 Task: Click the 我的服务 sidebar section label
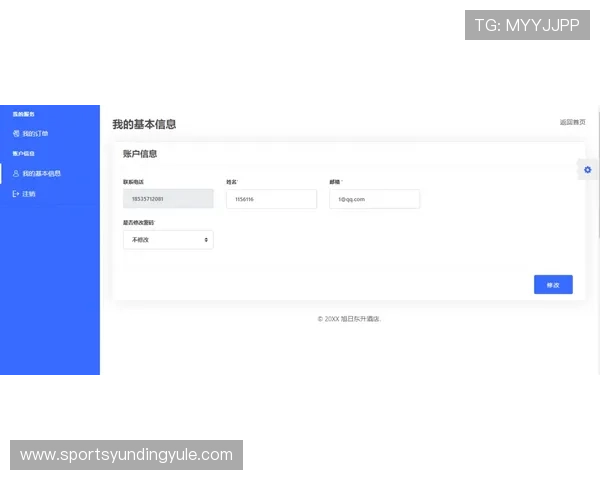tap(24, 114)
